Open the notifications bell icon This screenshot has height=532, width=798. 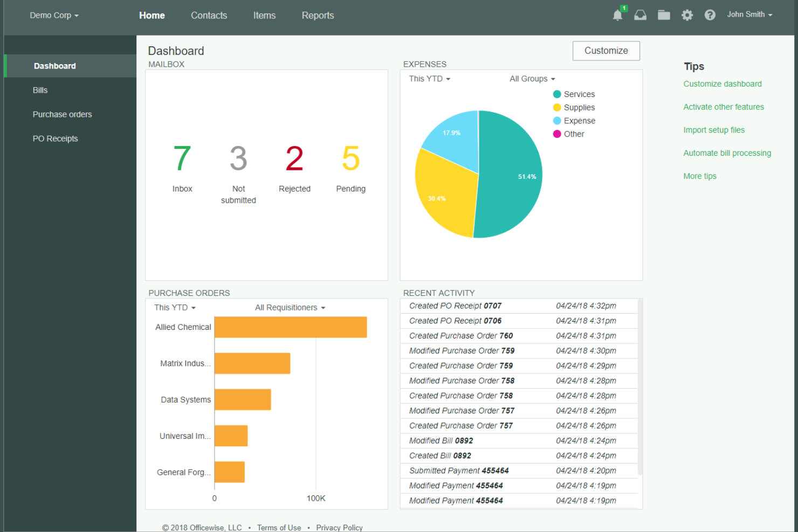coord(618,15)
